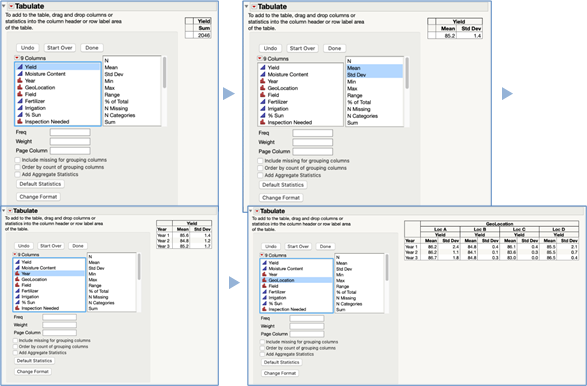Collapse gray disclosure triangle of GeoLocation-highlighted Tabulate panel
Image resolution: width=587 pixels, height=386 pixels.
tap(250, 211)
